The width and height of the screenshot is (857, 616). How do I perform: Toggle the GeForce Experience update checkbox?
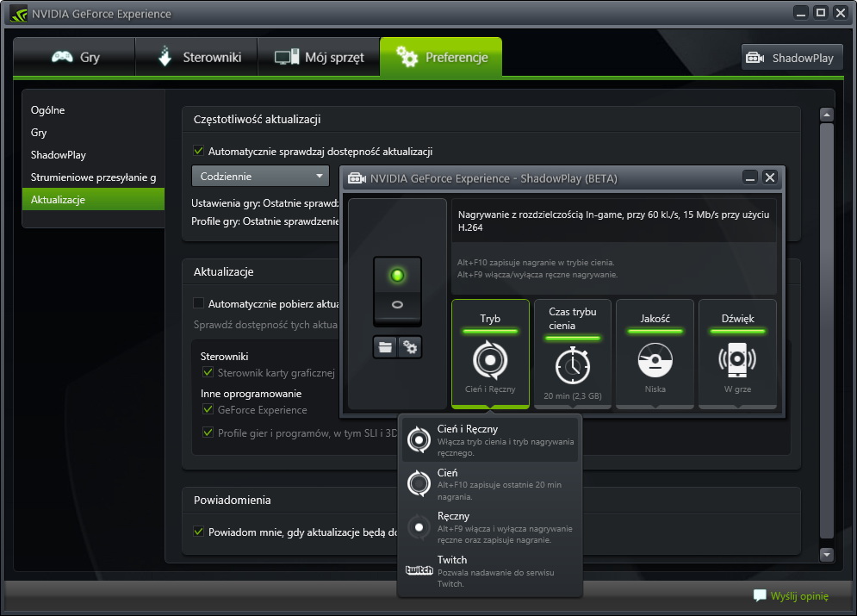pos(208,409)
